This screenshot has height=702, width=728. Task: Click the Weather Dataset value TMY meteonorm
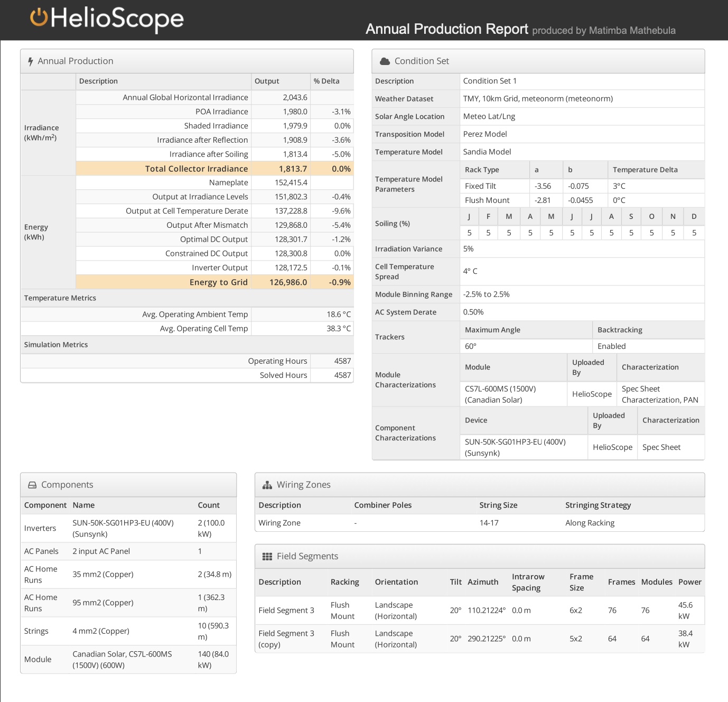[538, 99]
